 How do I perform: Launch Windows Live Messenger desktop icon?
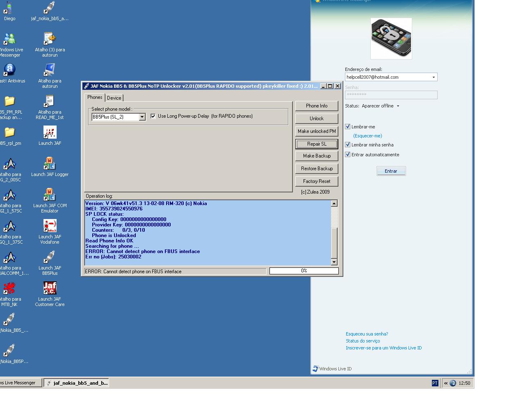(x=10, y=45)
